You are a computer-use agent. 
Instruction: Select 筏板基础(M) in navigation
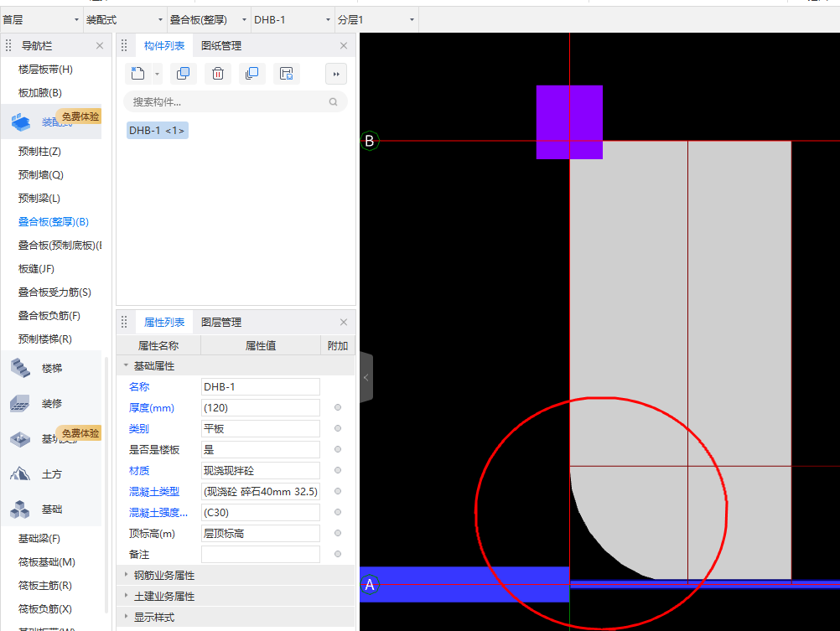point(47,562)
